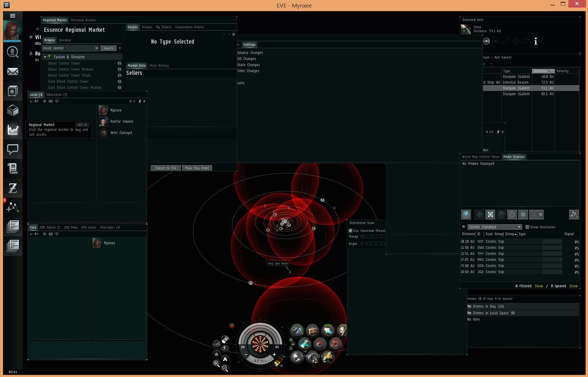Screen dimensions: 588x377
Task: Clear the blood control search text
Action: (96, 48)
